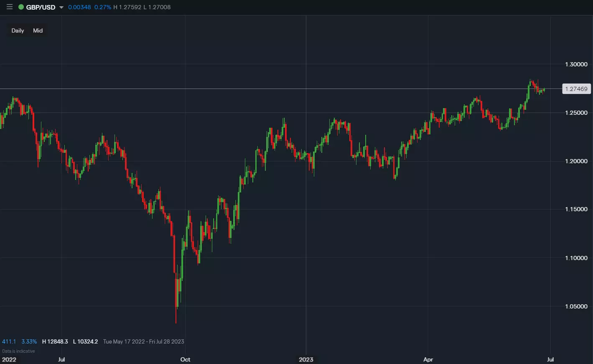Click the range points value 411.1
The width and height of the screenshot is (593, 364).
tap(9, 341)
